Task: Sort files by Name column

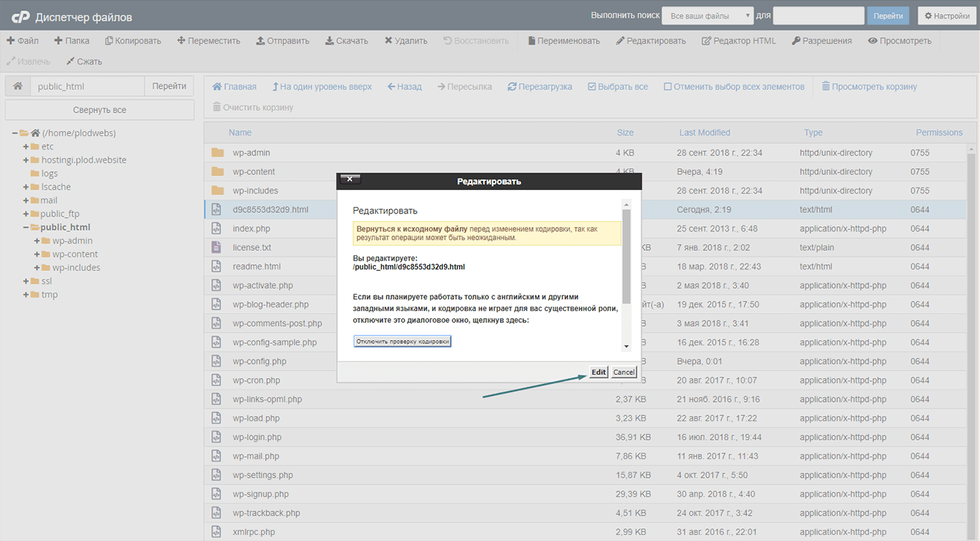Action: point(240,132)
